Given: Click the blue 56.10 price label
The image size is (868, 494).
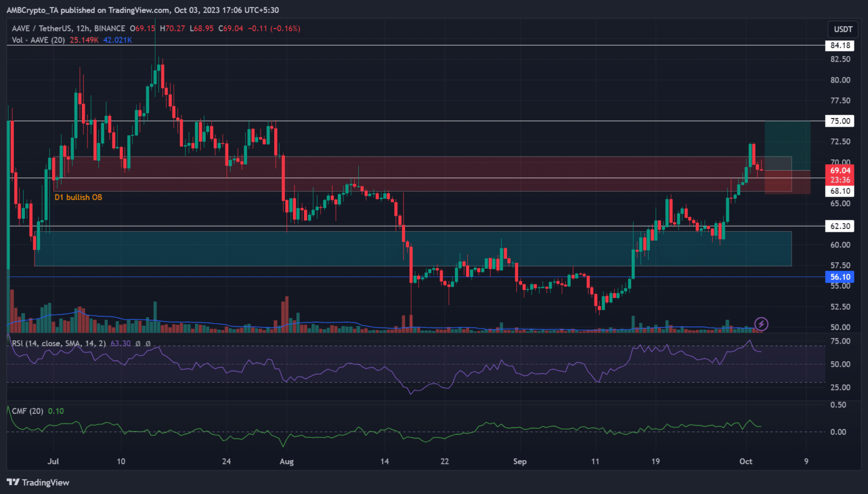Looking at the screenshot, I should click(840, 277).
